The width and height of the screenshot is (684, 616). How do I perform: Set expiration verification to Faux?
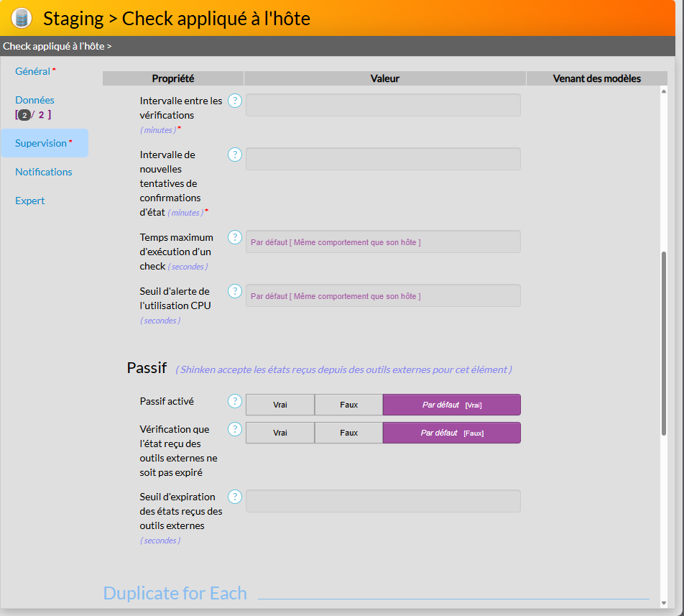click(348, 433)
